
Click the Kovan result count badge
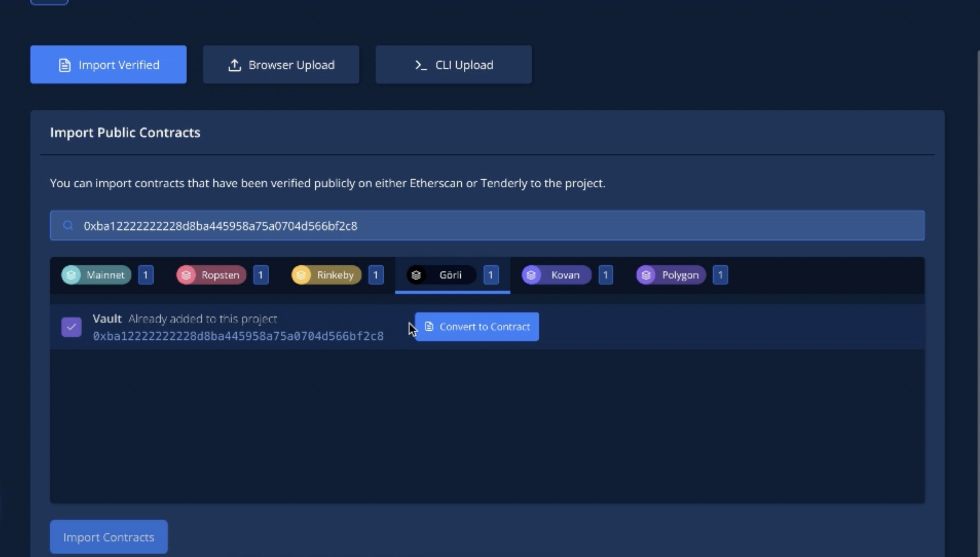[606, 275]
